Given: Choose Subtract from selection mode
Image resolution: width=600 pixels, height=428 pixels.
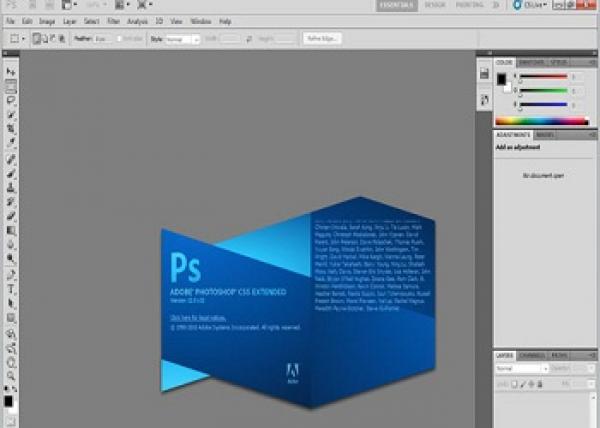Looking at the screenshot, I should 53,39.
